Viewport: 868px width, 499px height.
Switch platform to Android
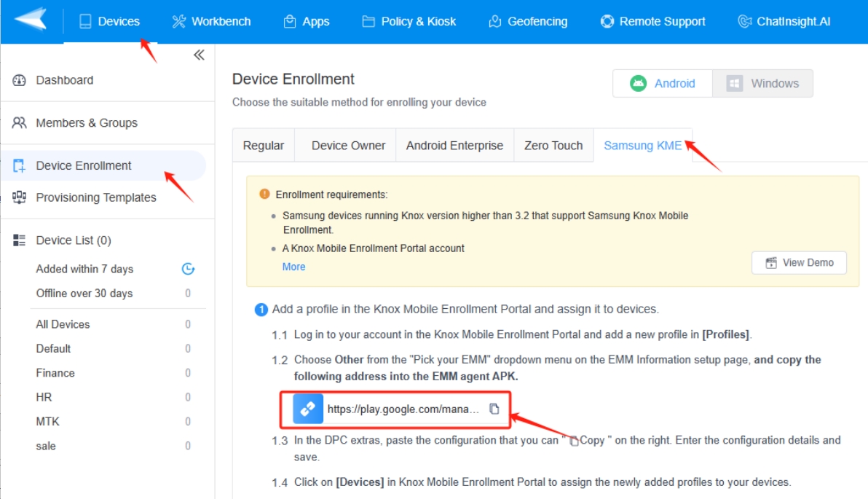tap(663, 84)
